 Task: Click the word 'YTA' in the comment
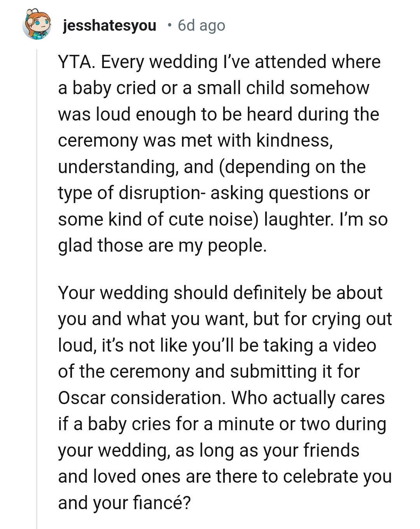pyautogui.click(x=76, y=62)
